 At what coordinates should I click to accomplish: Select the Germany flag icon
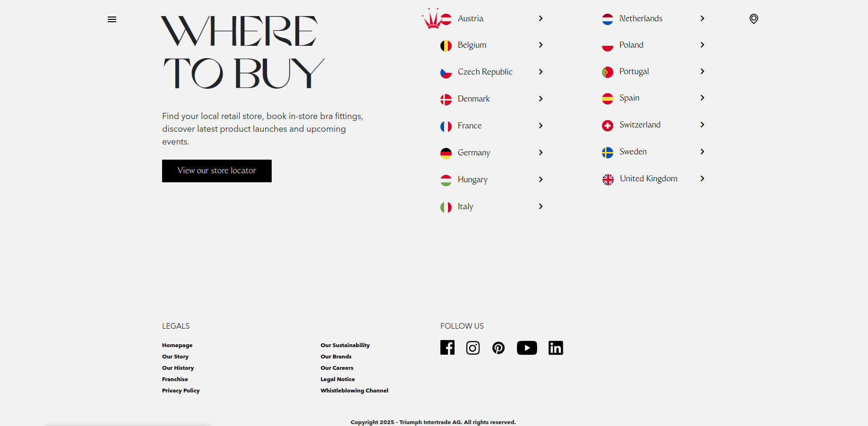tap(446, 153)
